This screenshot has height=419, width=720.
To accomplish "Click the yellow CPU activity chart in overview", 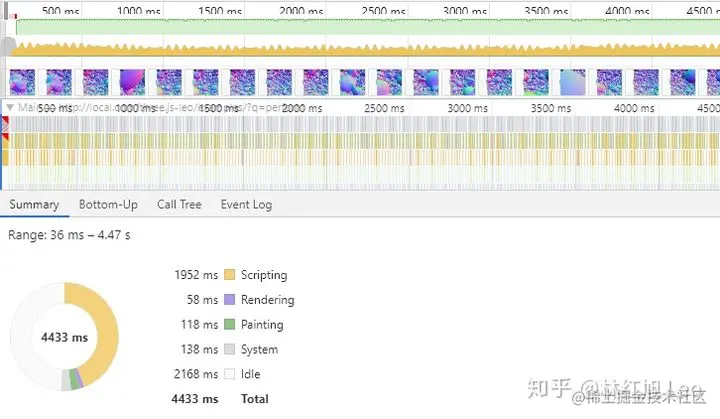I will point(366,50).
